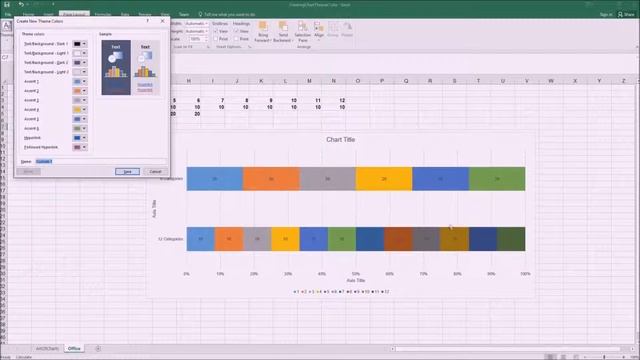640x360 pixels.
Task: Click the light sample preview thumbnail
Action: [145, 67]
